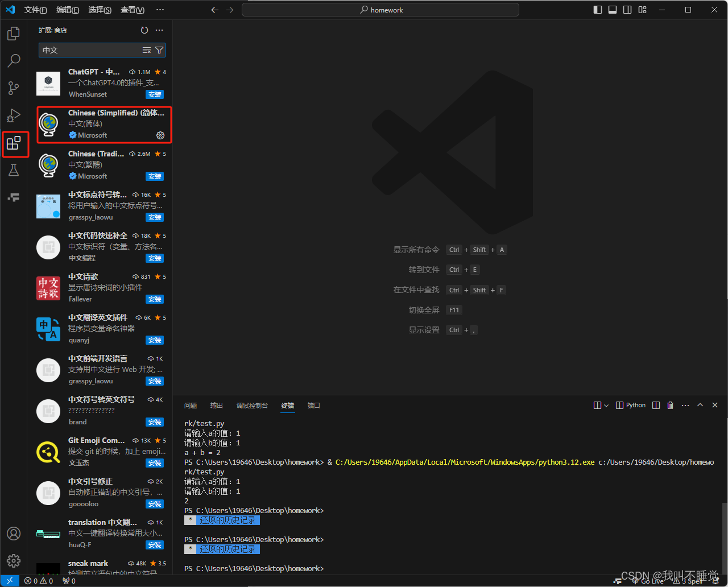Install the 中文翻译英文插件 extension
Viewport: 728px width, 587px height.
(155, 340)
